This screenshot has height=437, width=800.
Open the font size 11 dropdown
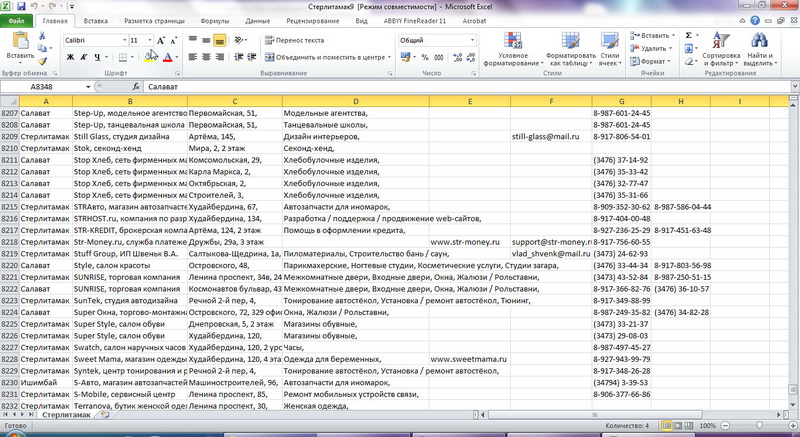(x=149, y=40)
